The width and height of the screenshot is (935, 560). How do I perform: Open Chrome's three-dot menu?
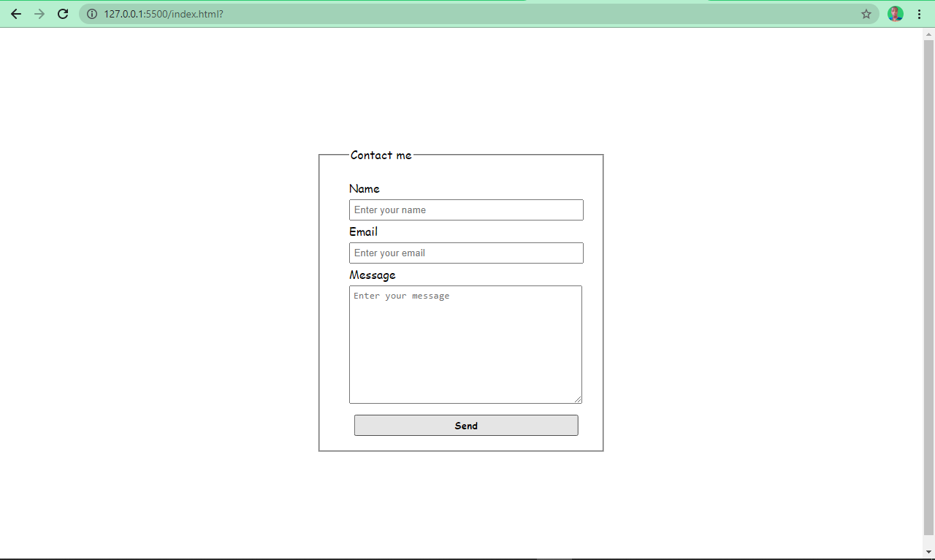click(919, 14)
